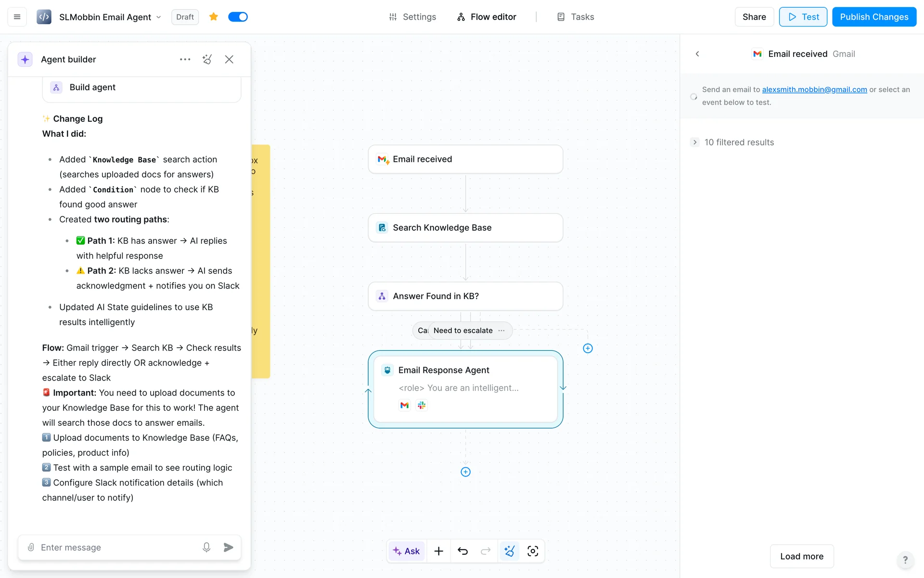This screenshot has width=924, height=578.
Task: Click the fit-to-view focus icon
Action: pyautogui.click(x=533, y=551)
